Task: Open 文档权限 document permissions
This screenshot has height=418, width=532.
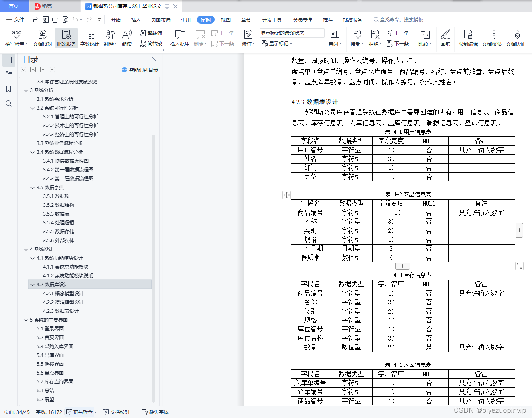Action: pyautogui.click(x=492, y=39)
